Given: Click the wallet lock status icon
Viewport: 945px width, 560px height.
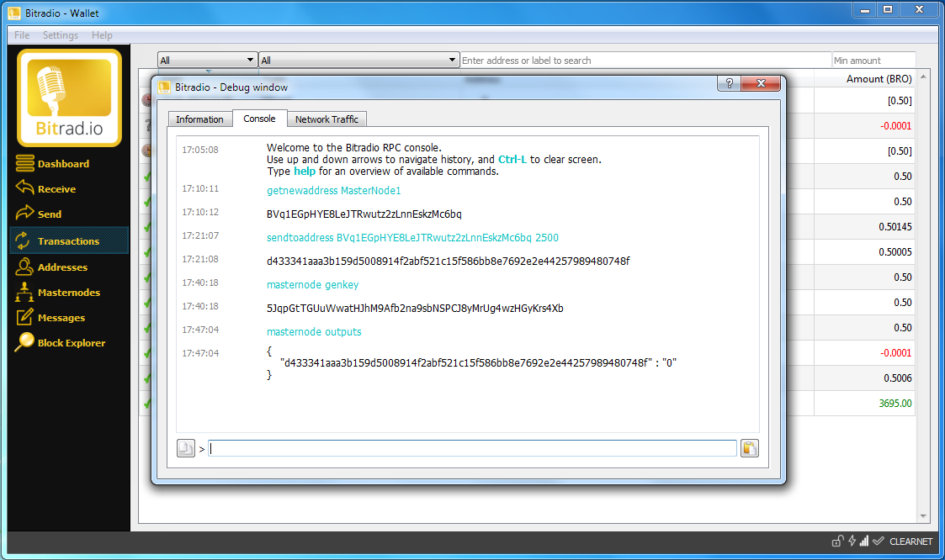Looking at the screenshot, I should 837,541.
